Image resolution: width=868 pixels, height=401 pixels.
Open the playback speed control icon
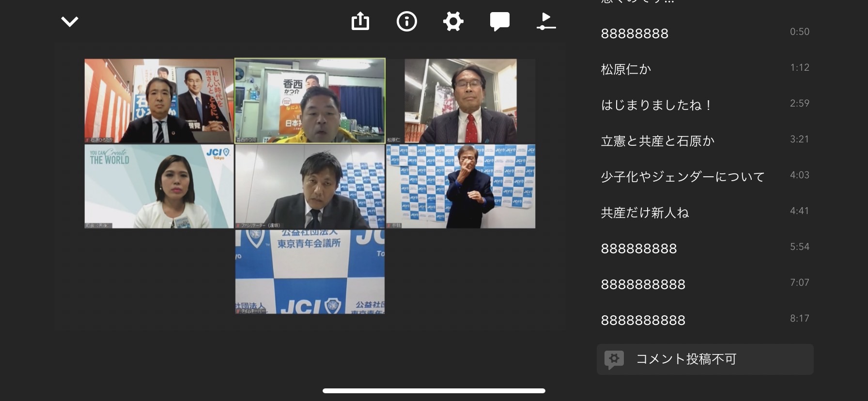pos(546,22)
